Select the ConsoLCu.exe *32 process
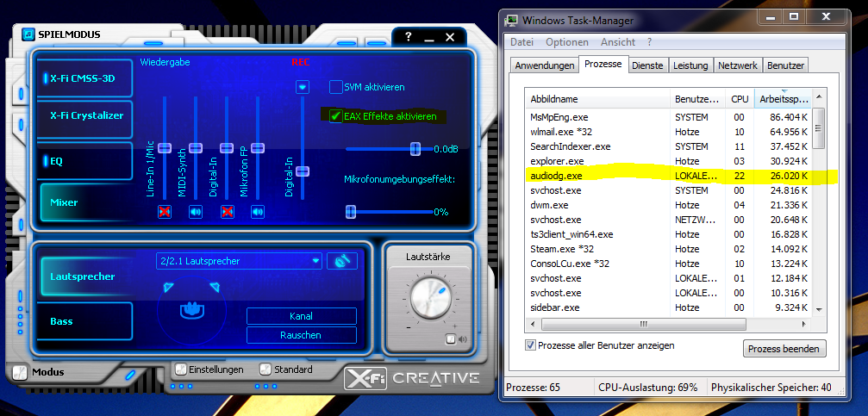Screen dimensions: 868x416 (670, 264)
